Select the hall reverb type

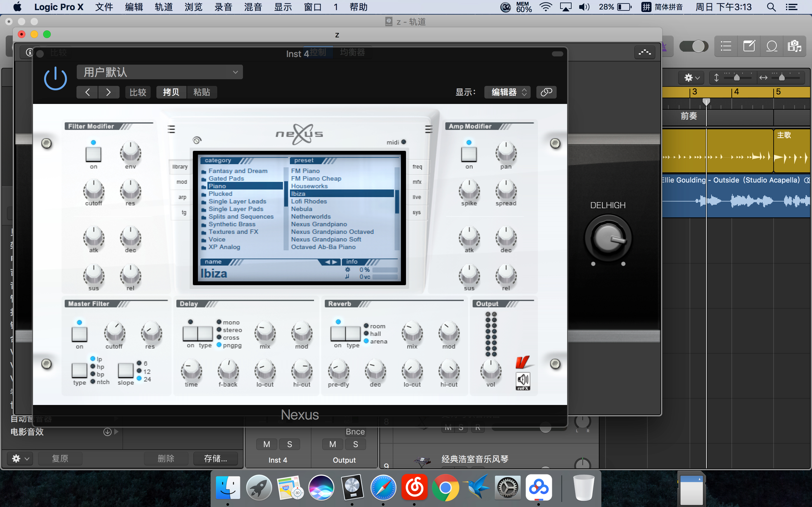(366, 334)
